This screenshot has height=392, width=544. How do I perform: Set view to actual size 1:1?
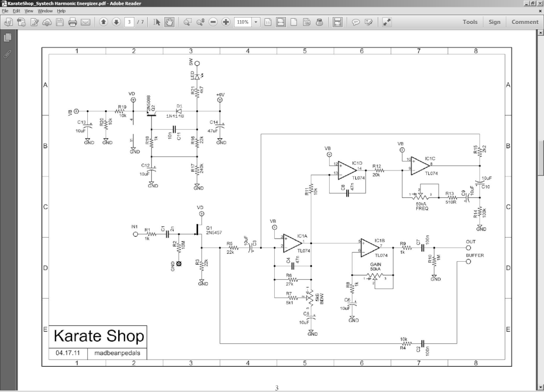tap(268, 22)
